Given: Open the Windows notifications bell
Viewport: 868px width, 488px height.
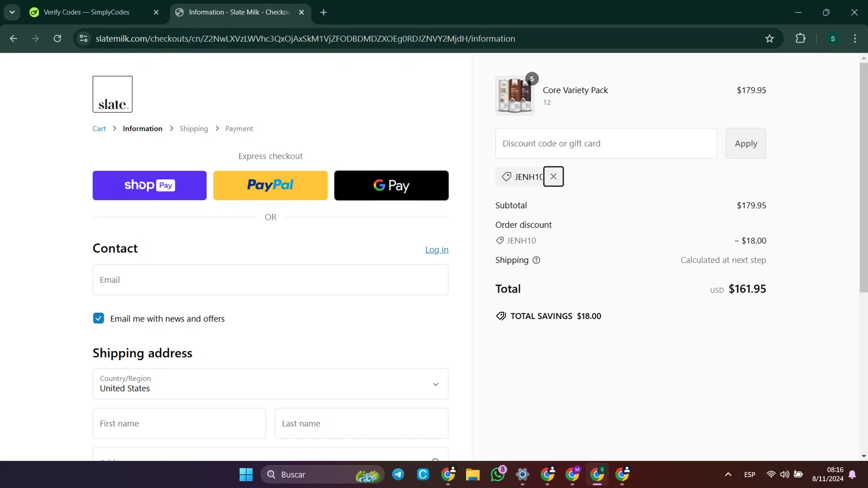Looking at the screenshot, I should point(852,475).
